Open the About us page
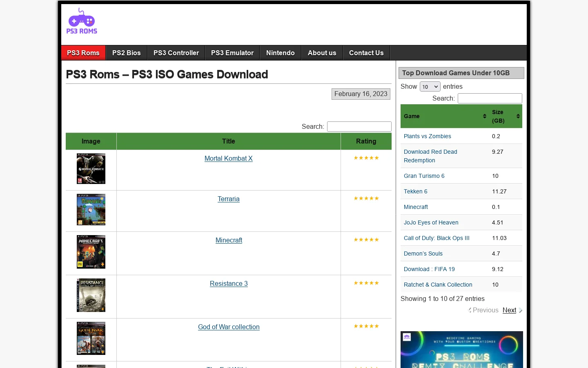The height and width of the screenshot is (368, 588). [322, 53]
